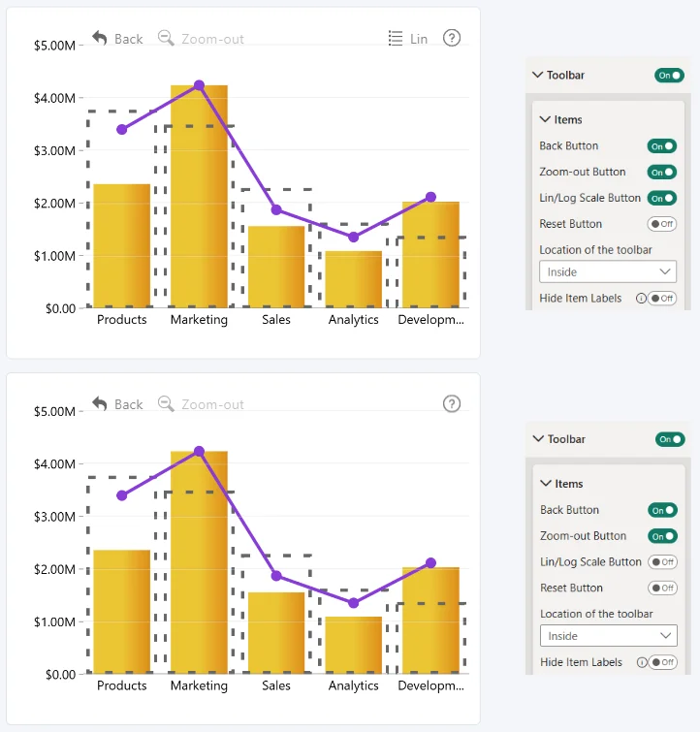The width and height of the screenshot is (700, 732).
Task: Open the help question mark in top chart
Action: 452,38
